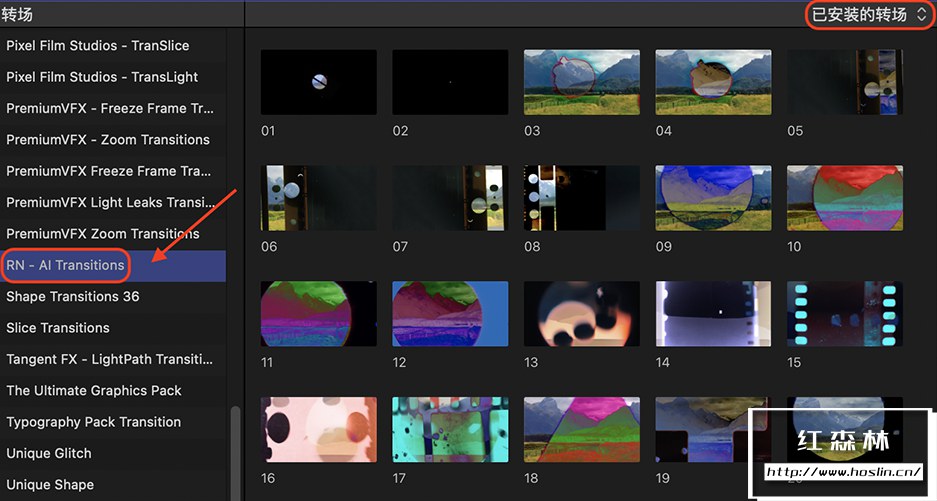This screenshot has width=937, height=501.
Task: Select transition thumbnail 13
Action: (x=581, y=314)
